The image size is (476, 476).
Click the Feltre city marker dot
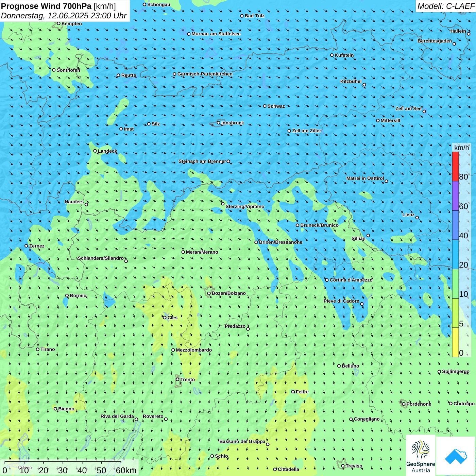(293, 392)
